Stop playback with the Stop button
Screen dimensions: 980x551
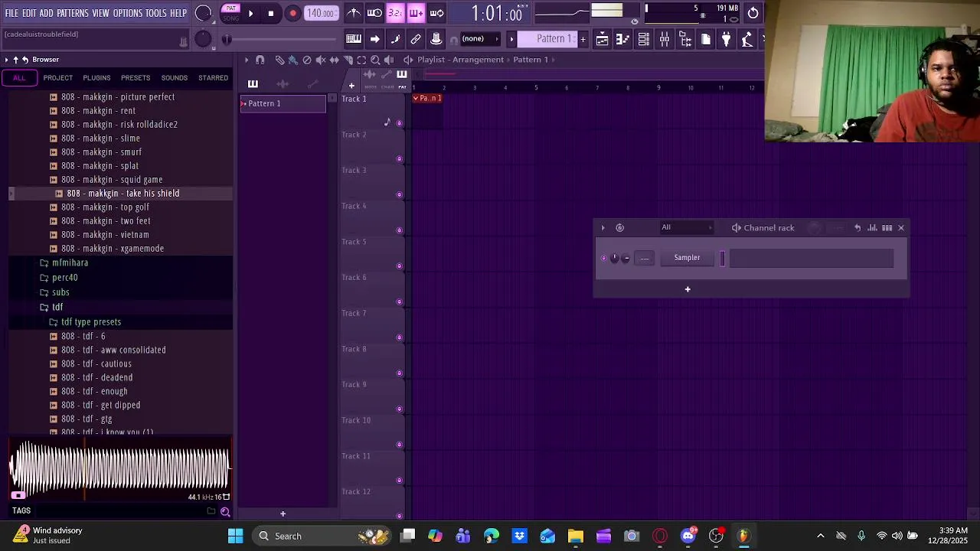(x=271, y=13)
